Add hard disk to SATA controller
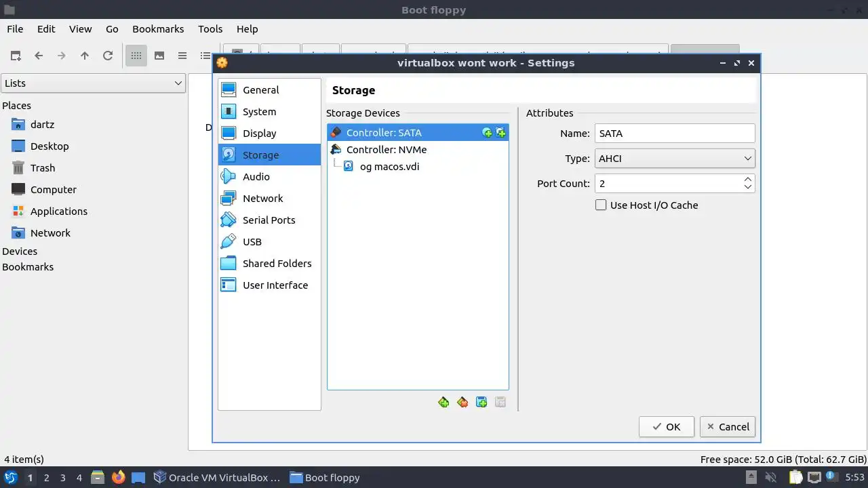868x488 pixels. tap(500, 133)
